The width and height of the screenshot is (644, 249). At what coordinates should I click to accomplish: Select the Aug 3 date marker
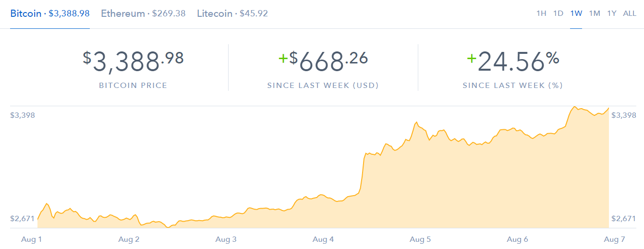pos(226,239)
